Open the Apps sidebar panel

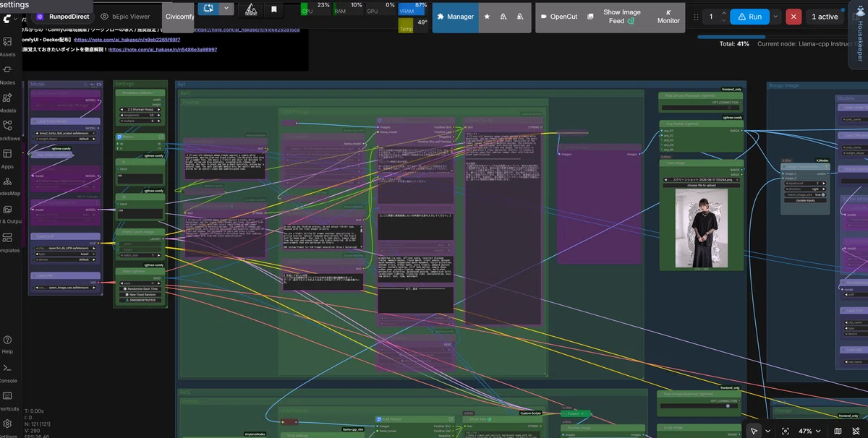tap(7, 158)
